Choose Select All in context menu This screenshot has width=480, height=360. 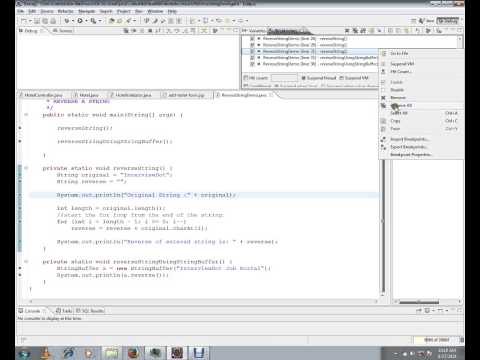point(399,113)
